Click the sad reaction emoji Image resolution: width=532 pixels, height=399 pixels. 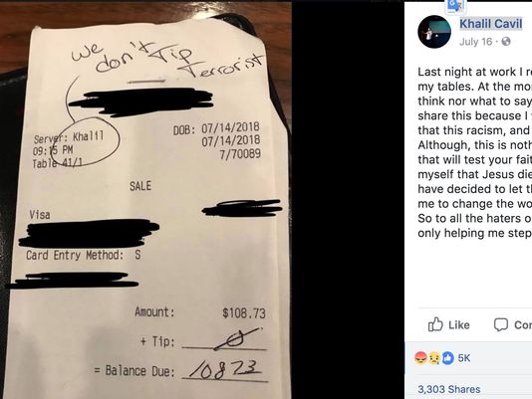click(x=434, y=358)
